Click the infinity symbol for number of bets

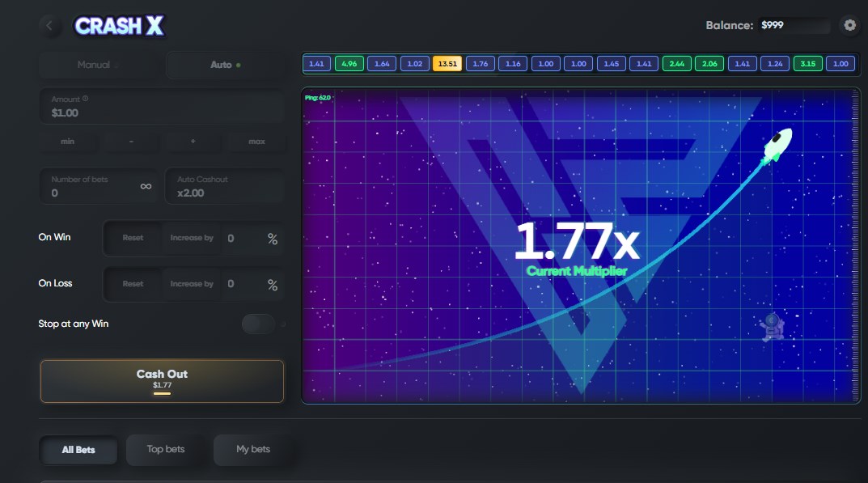[146, 186]
